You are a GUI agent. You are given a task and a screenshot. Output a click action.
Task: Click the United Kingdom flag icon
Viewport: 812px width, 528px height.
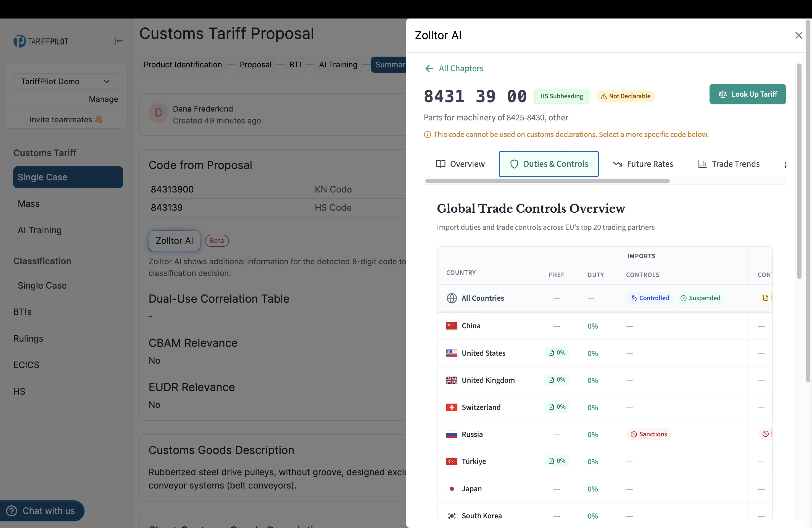click(x=452, y=380)
